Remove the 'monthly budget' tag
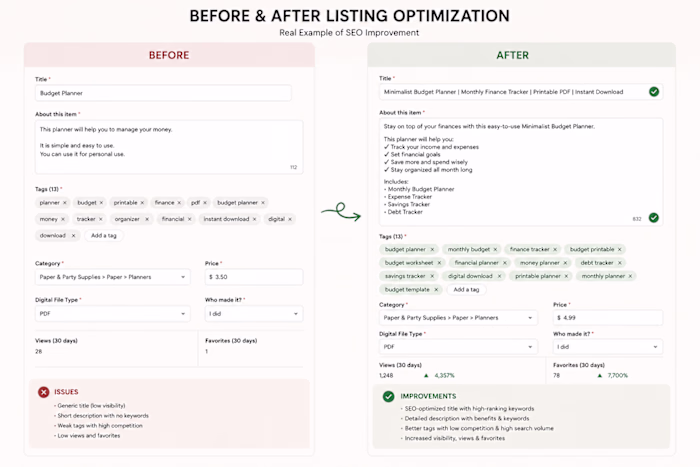The height and width of the screenshot is (467, 700). click(495, 250)
